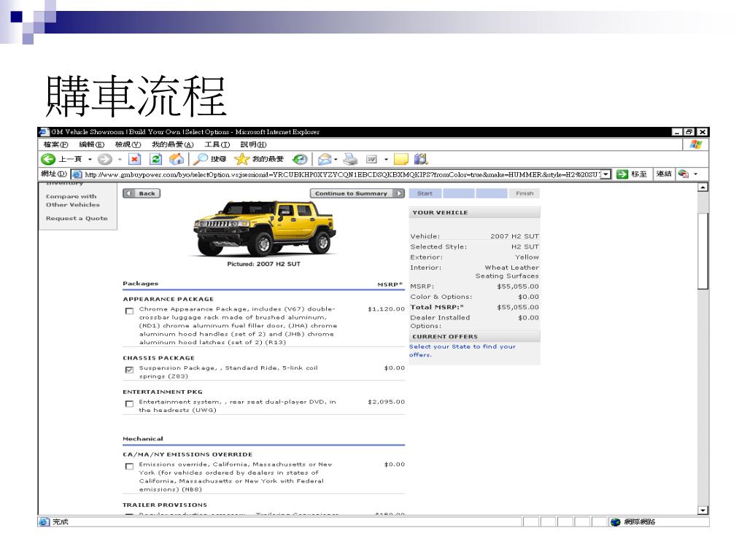Open the address bar URL dropdown
The image size is (747, 560).
pos(605,175)
